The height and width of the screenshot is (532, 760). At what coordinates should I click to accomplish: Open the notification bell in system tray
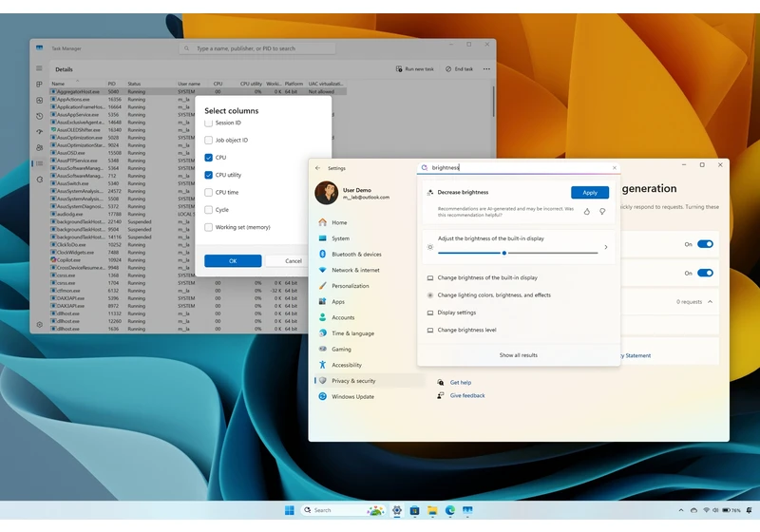750,510
